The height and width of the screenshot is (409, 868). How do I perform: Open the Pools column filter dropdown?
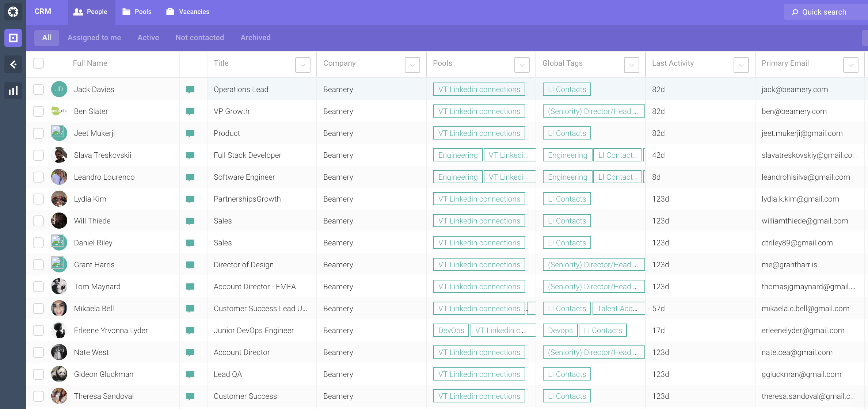coord(522,65)
